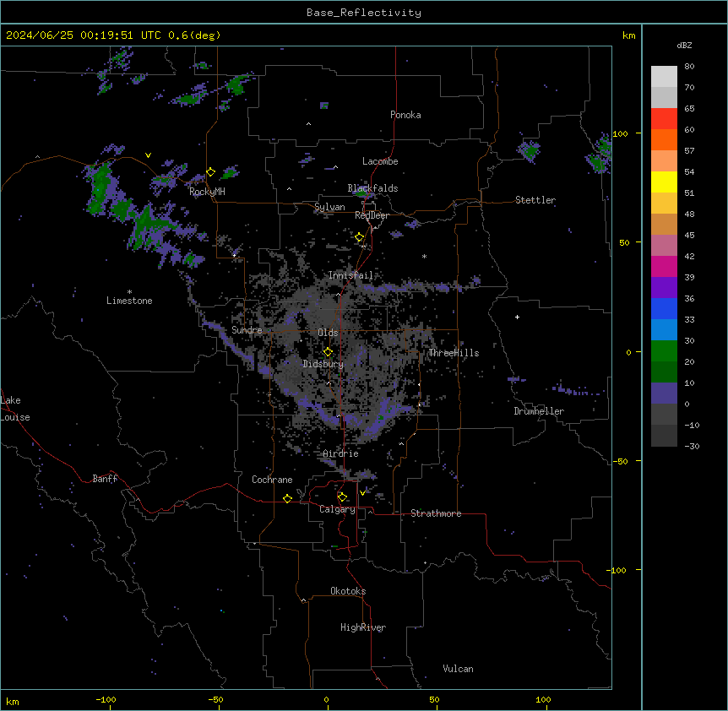Click yellow V marker northwest of RockyMH

pyautogui.click(x=148, y=155)
